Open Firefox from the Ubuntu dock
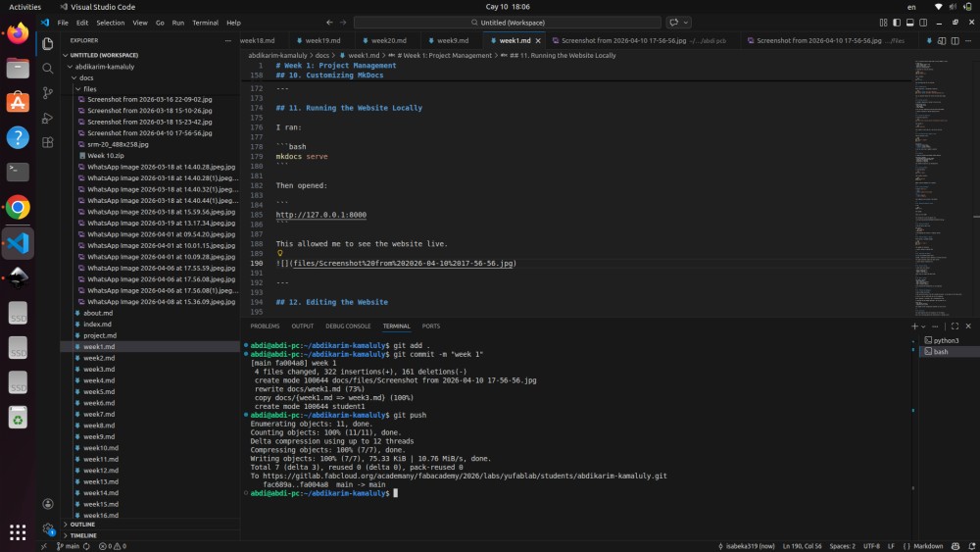 pyautogui.click(x=18, y=33)
